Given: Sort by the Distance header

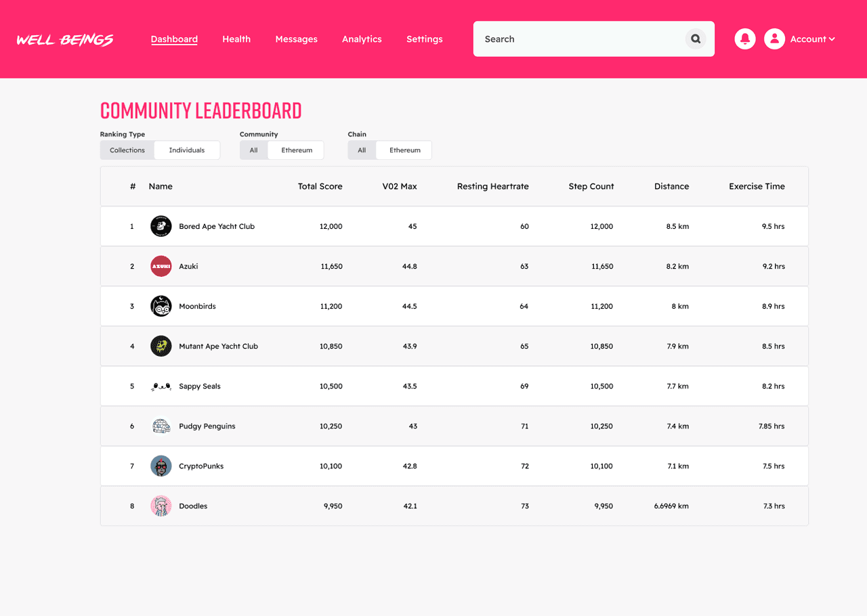Looking at the screenshot, I should [x=671, y=186].
